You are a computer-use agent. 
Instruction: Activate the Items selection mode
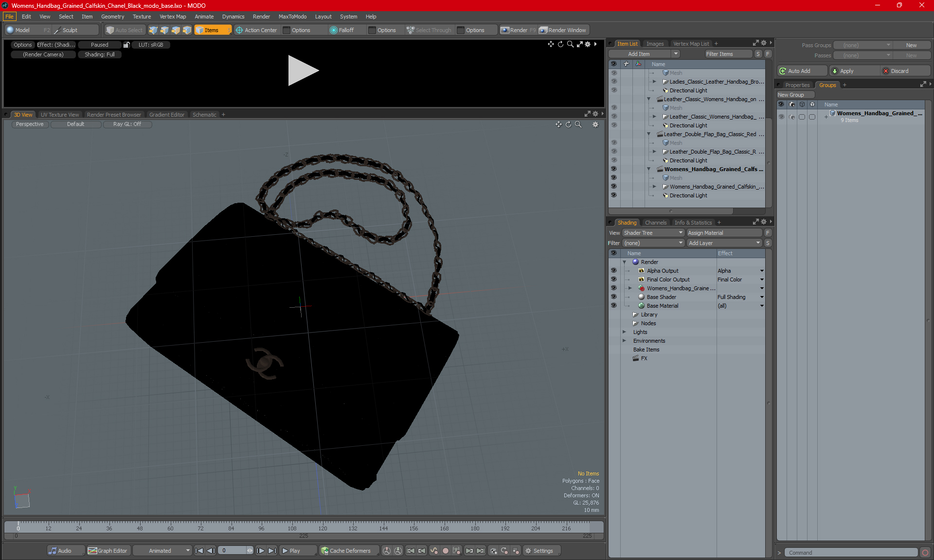[213, 30]
